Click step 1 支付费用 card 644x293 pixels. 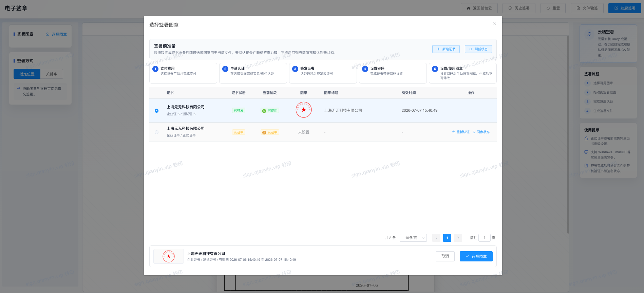click(x=183, y=73)
